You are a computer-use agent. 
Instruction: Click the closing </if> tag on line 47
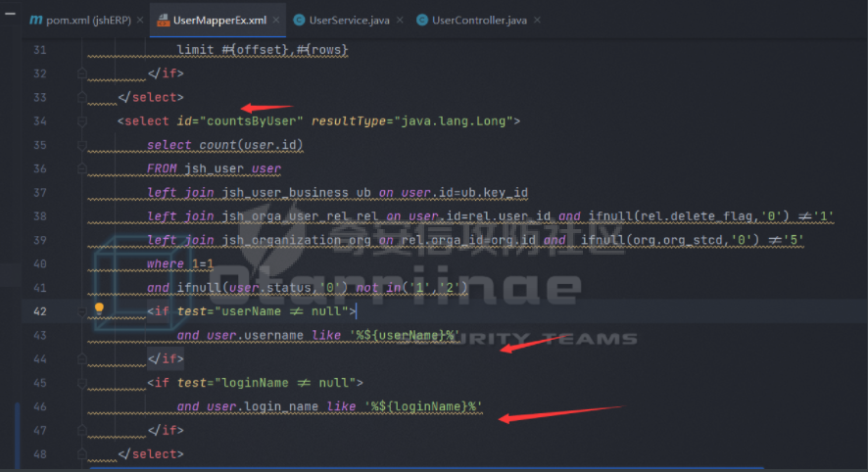coord(166,431)
